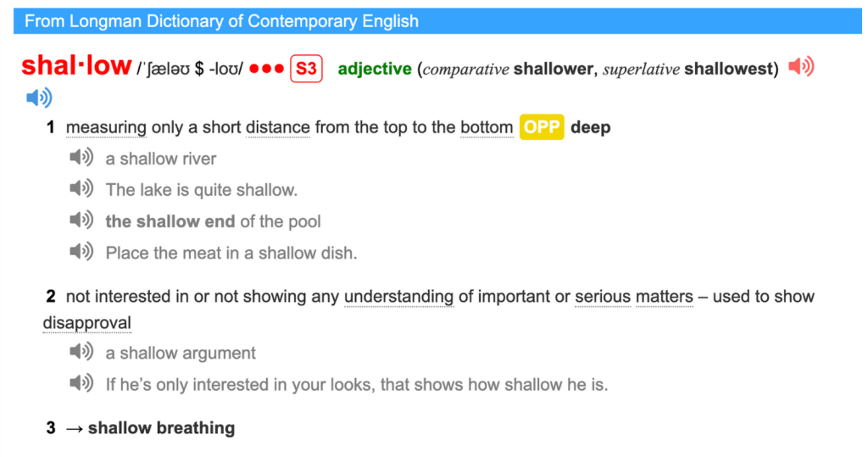
Task: Click the opposite word "deep"
Action: (x=591, y=128)
